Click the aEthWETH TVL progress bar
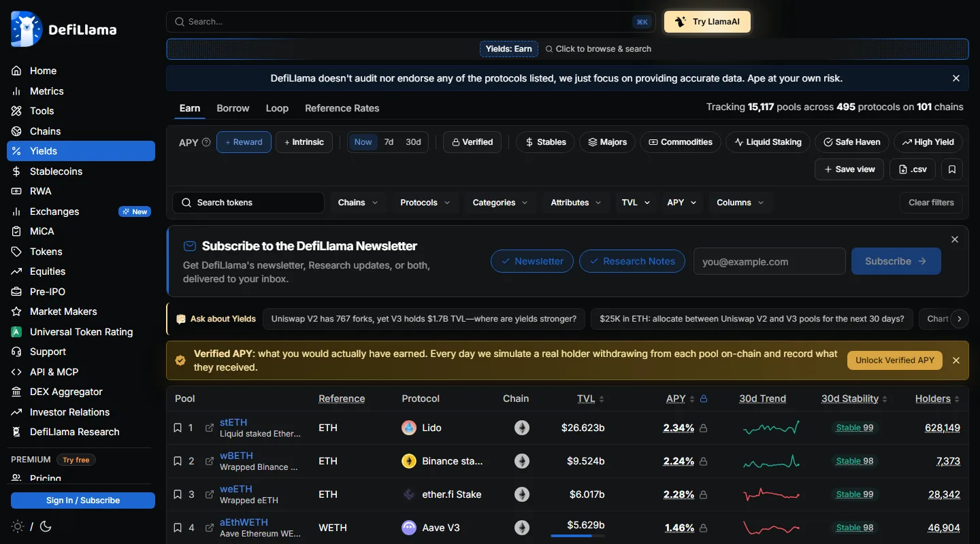This screenshot has height=544, width=980. pos(577,536)
